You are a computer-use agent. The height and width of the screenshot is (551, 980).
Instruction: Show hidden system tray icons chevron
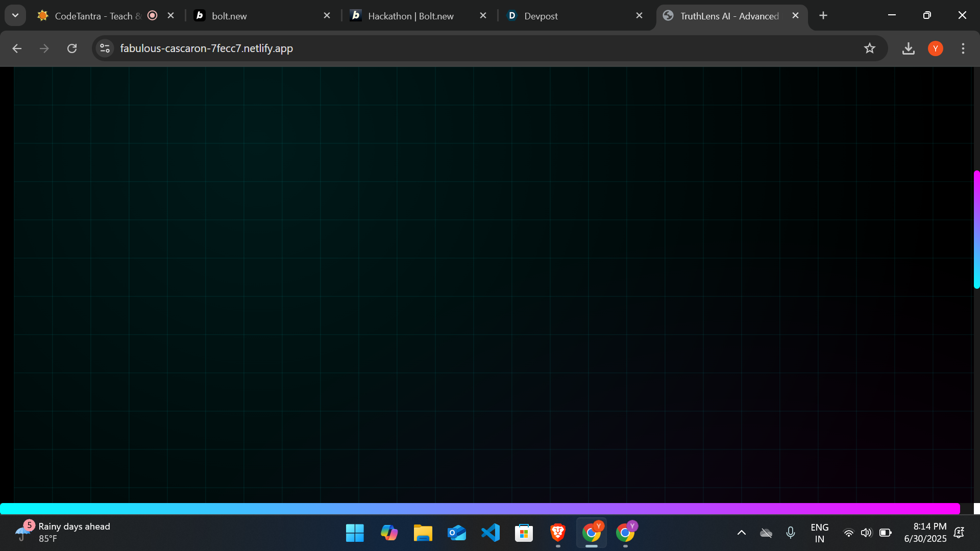click(741, 533)
